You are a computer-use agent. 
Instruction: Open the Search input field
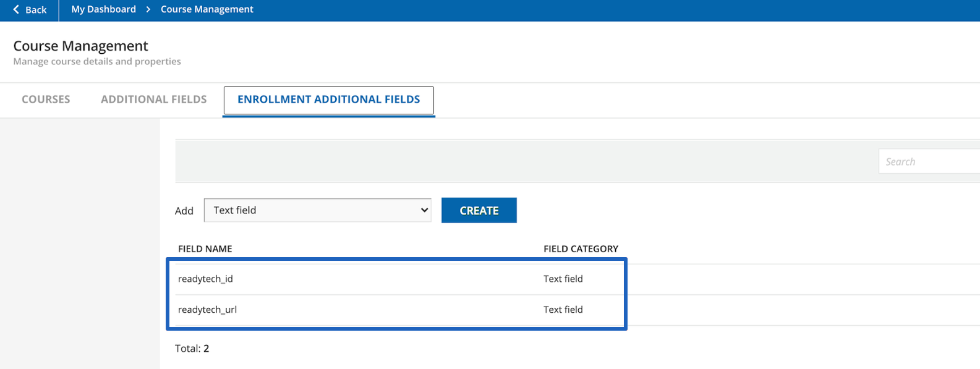tap(927, 161)
